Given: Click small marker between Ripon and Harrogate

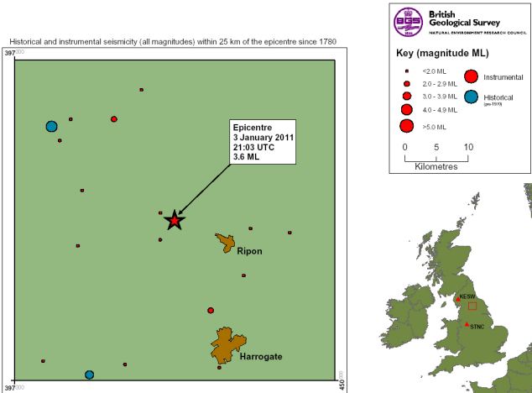Looking at the screenshot, I should click(x=243, y=275).
